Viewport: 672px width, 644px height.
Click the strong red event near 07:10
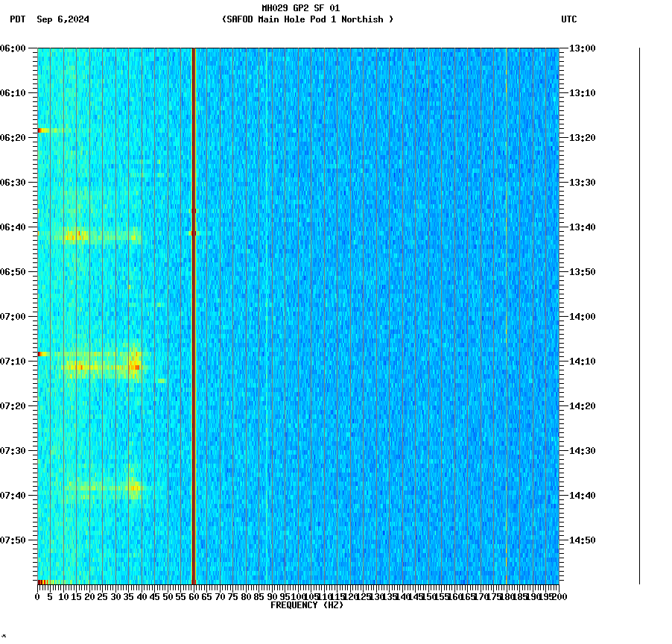point(138,366)
